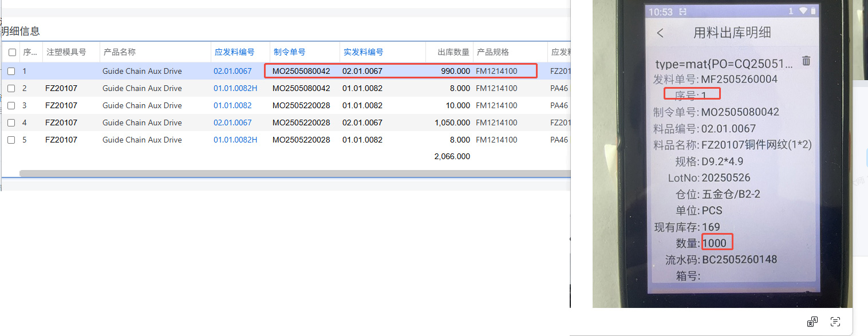Check the checkbox for row 2
The height and width of the screenshot is (336, 868).
(11, 89)
